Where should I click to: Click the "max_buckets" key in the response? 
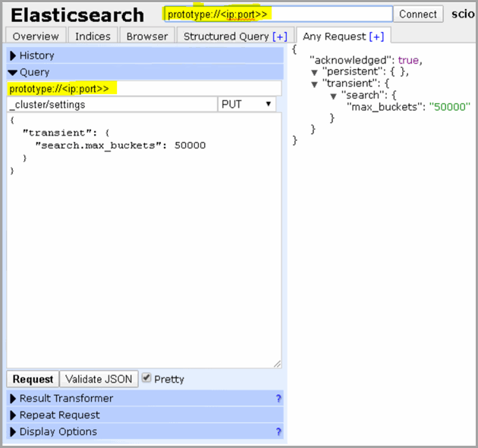385,107
